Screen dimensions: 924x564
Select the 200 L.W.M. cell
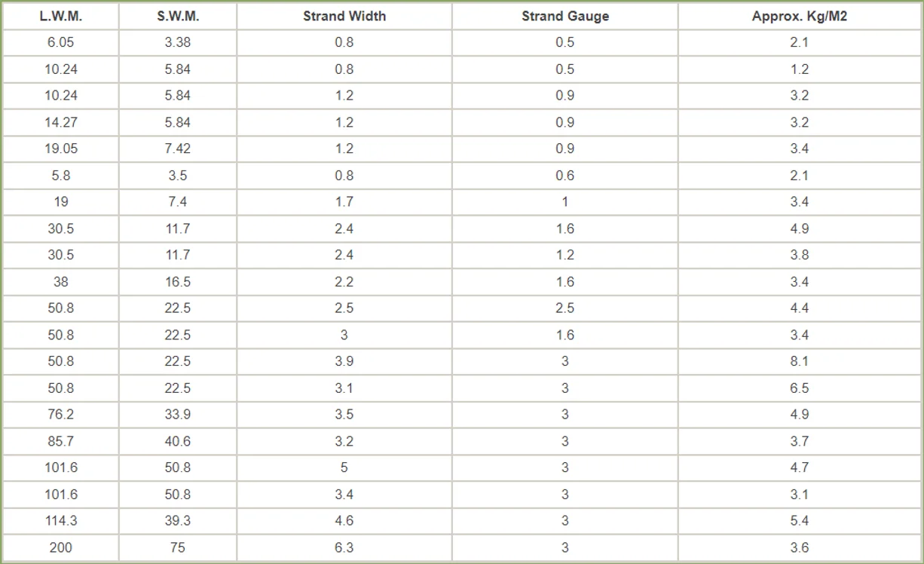(60, 547)
